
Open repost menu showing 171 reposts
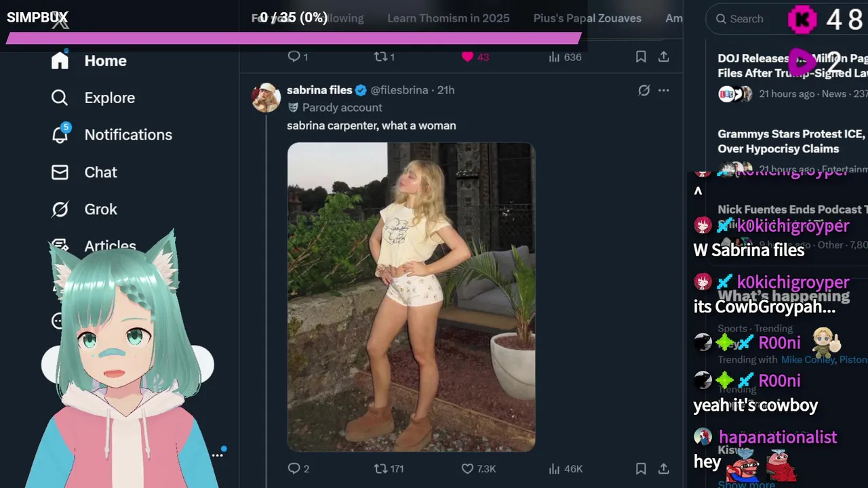[381, 468]
